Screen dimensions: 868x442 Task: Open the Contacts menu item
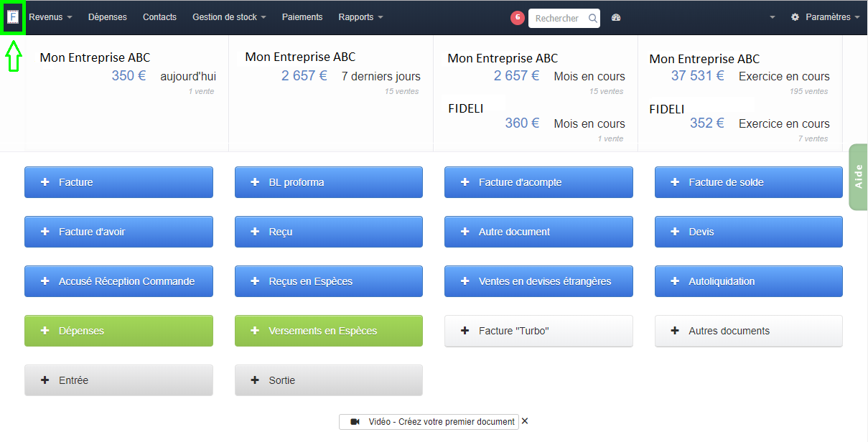point(159,17)
